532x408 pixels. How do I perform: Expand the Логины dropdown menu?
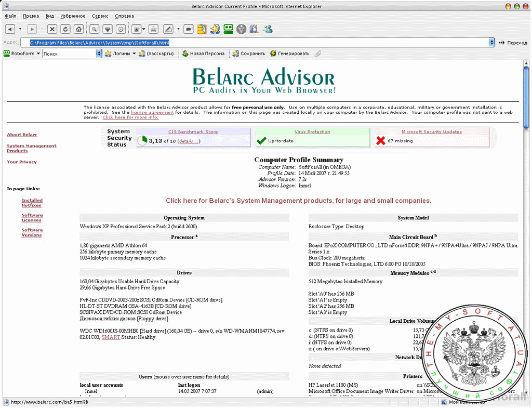coord(134,54)
